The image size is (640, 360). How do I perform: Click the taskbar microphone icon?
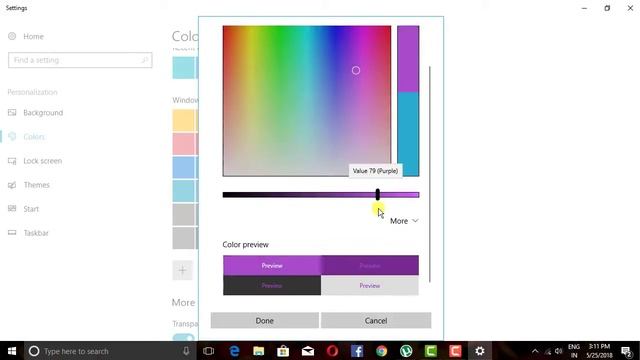pyautogui.click(x=186, y=351)
